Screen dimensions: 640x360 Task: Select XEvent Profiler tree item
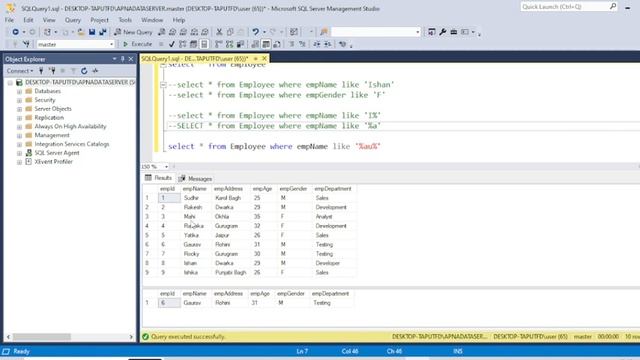[x=53, y=162]
